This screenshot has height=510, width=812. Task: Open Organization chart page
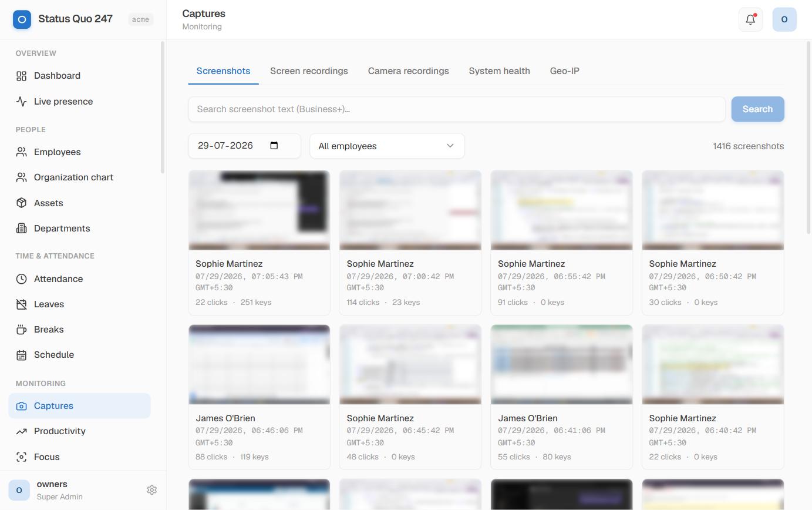[x=79, y=177]
